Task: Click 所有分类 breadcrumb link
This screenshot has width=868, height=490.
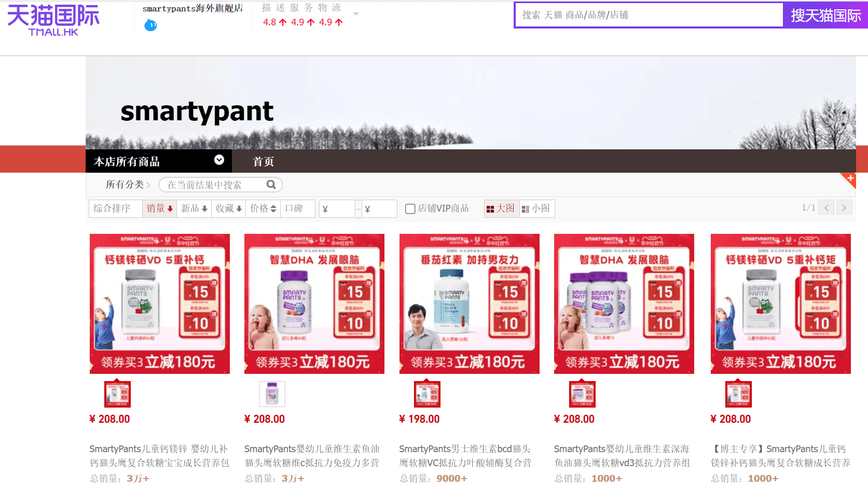Action: pyautogui.click(x=125, y=185)
